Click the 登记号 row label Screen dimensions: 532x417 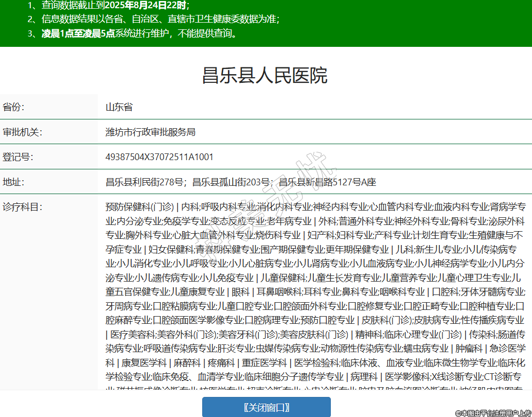click(x=18, y=157)
